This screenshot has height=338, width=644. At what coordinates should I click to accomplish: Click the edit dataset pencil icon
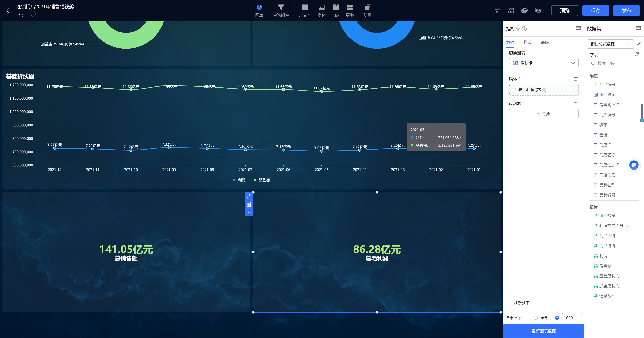coord(639,44)
